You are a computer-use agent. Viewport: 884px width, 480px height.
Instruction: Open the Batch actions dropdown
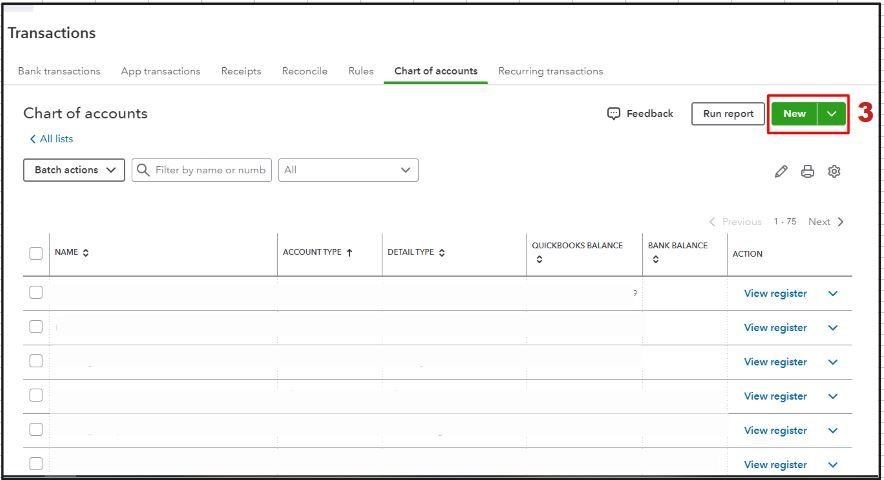pyautogui.click(x=73, y=170)
